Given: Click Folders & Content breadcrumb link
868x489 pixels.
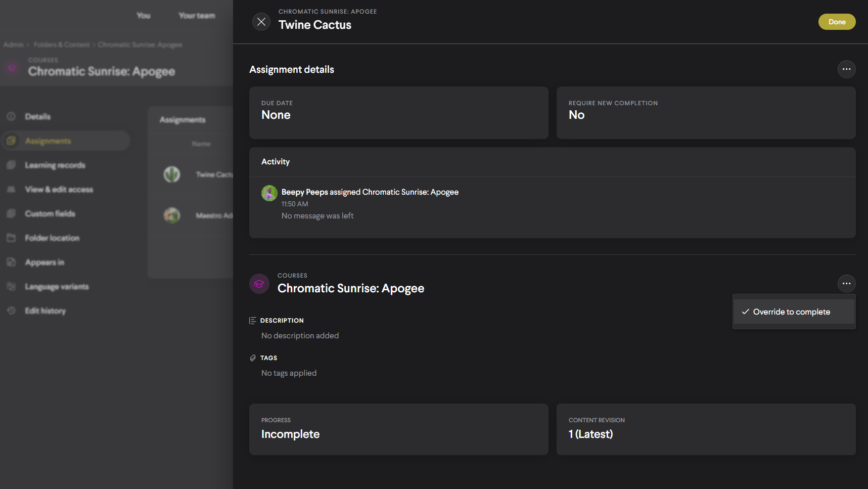Looking at the screenshot, I should click(x=62, y=45).
